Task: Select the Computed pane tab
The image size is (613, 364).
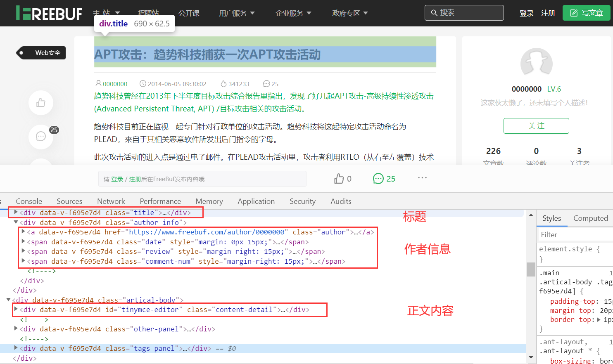Action: 590,218
